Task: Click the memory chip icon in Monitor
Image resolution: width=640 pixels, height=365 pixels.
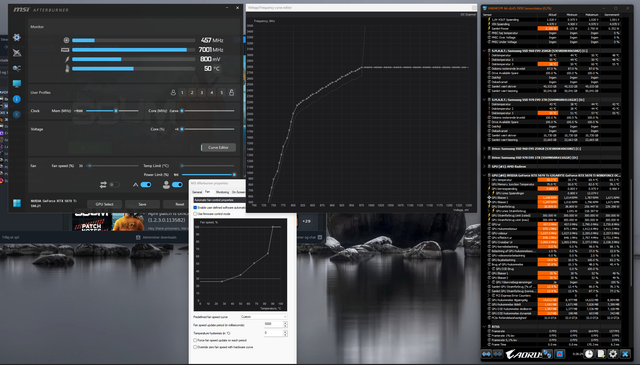Action: 65,50
